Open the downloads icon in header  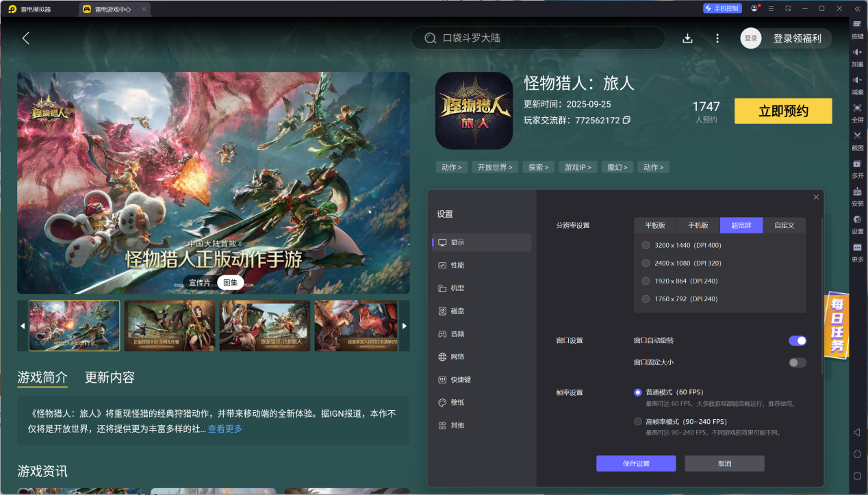688,38
